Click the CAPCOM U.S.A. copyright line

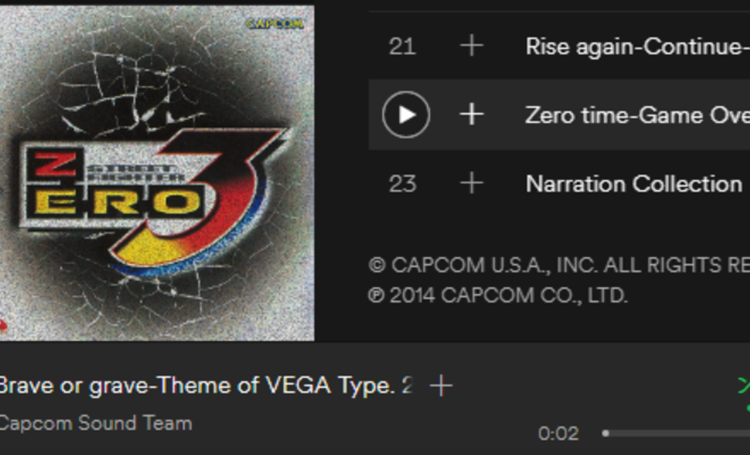point(558,265)
